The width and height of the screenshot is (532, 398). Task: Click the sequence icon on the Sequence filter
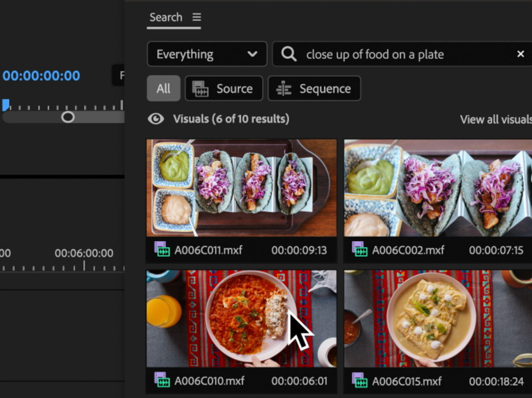pyautogui.click(x=285, y=88)
